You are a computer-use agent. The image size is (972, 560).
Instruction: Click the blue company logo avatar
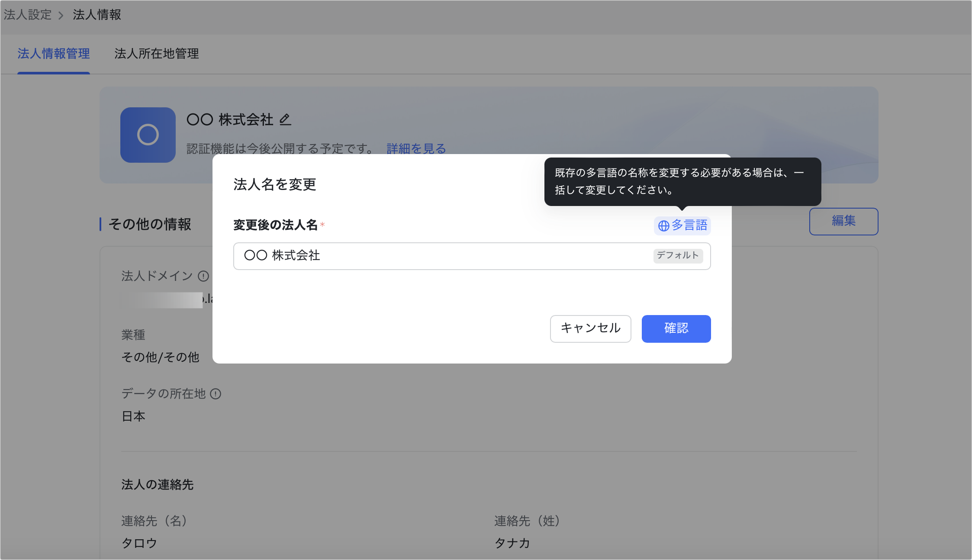point(148,135)
